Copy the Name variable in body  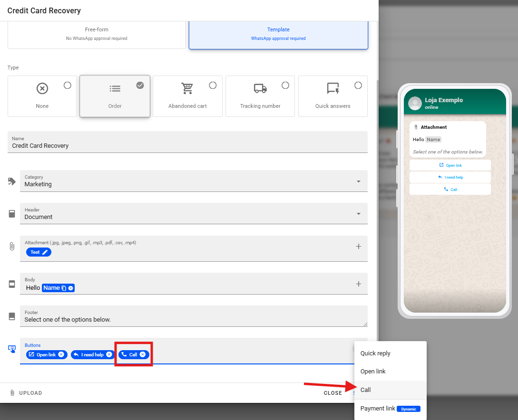click(64, 288)
